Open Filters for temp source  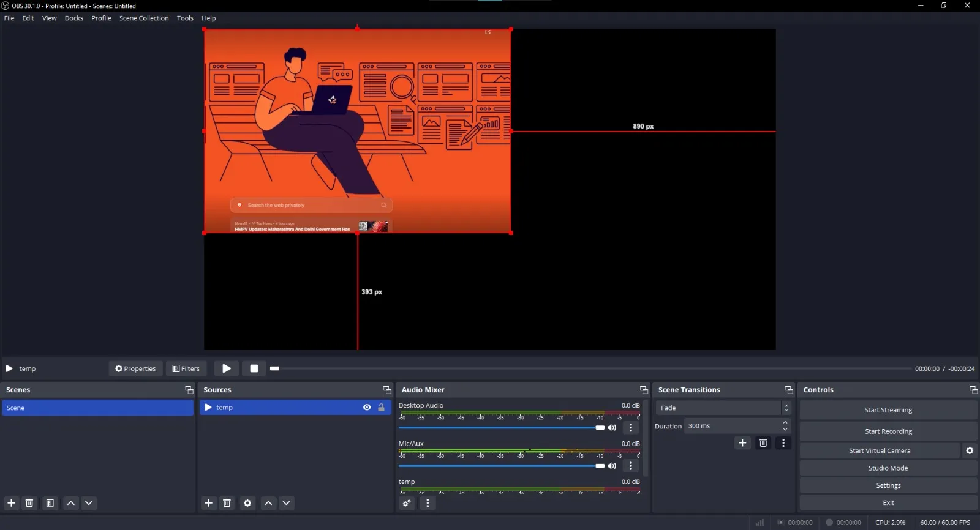click(186, 368)
